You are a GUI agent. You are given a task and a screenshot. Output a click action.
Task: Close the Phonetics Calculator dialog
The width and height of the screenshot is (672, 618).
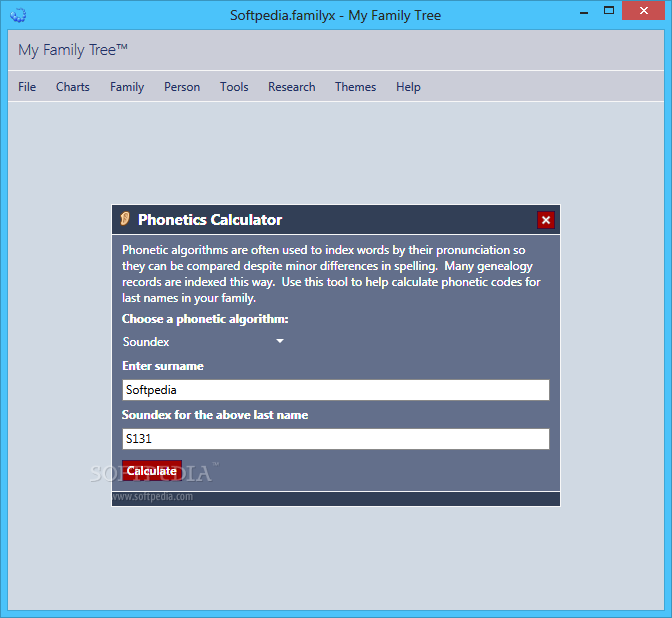tap(546, 220)
